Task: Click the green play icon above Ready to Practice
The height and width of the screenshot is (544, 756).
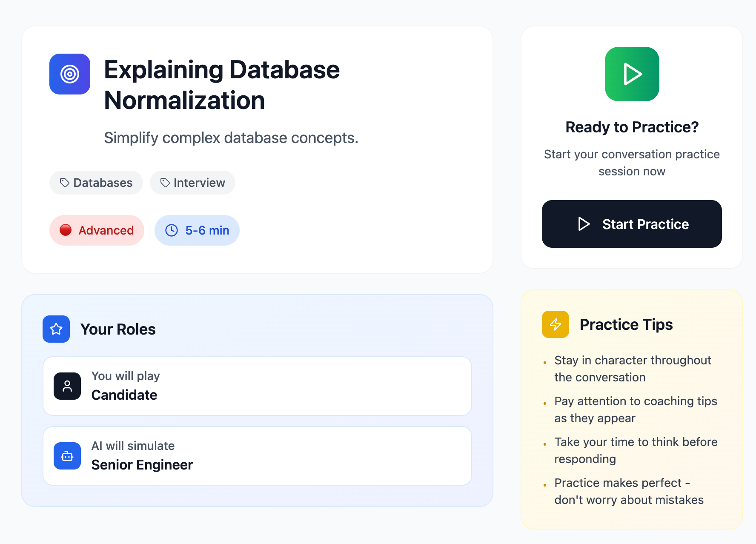Action: pyautogui.click(x=632, y=74)
